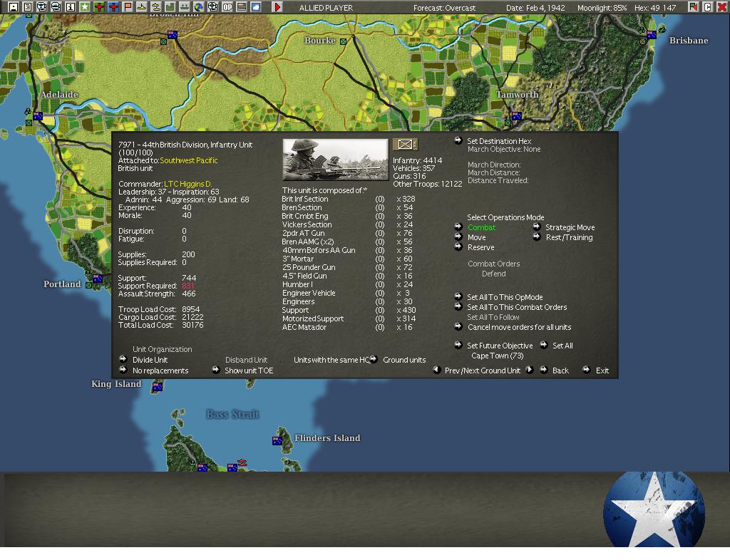Click 'Set All' next to future objective
The width and height of the screenshot is (730, 560).
coord(562,346)
